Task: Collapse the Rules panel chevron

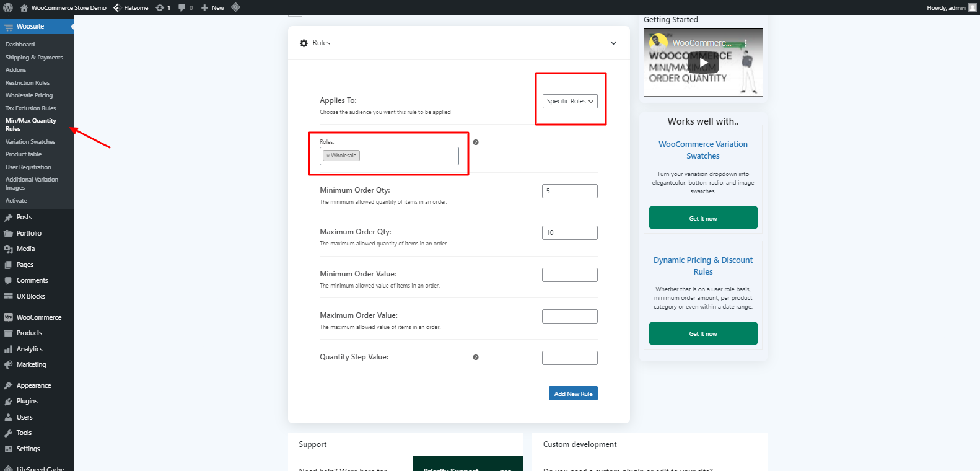Action: pos(613,43)
